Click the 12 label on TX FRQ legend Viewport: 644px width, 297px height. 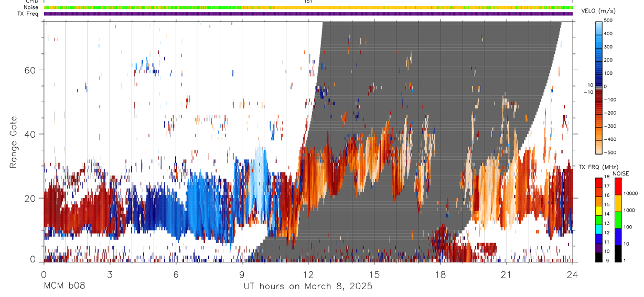(x=607, y=232)
